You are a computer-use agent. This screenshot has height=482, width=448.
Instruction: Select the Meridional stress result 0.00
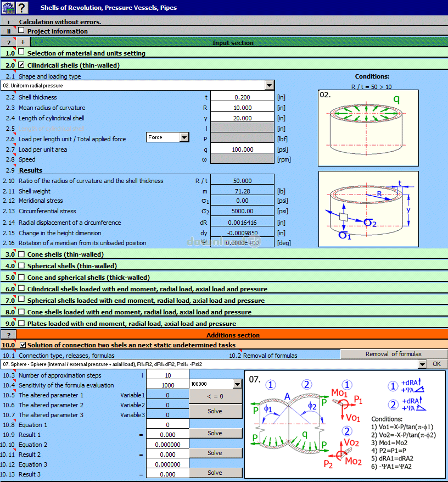coord(242,201)
